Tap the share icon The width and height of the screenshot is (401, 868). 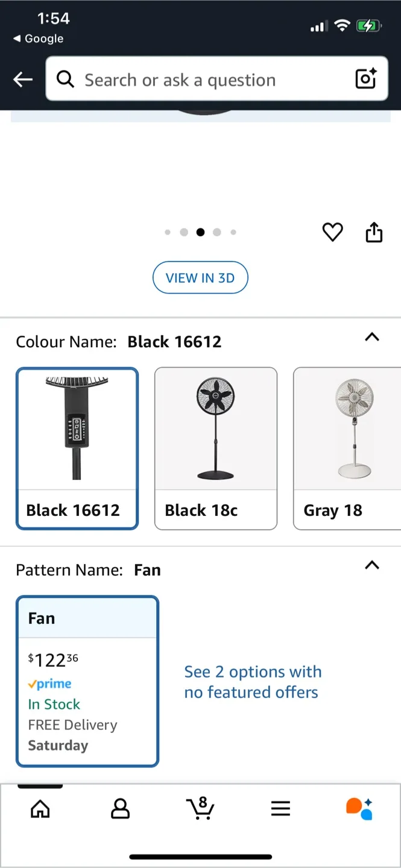point(374,232)
